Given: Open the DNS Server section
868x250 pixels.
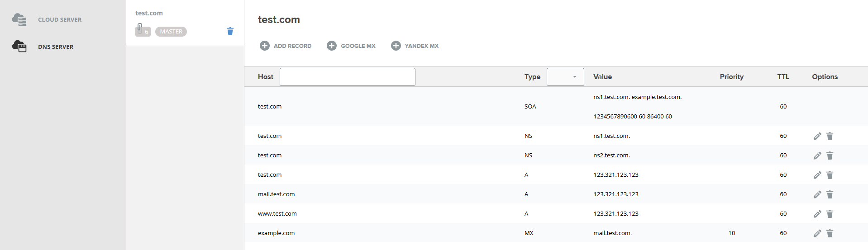Looking at the screenshot, I should (x=55, y=47).
